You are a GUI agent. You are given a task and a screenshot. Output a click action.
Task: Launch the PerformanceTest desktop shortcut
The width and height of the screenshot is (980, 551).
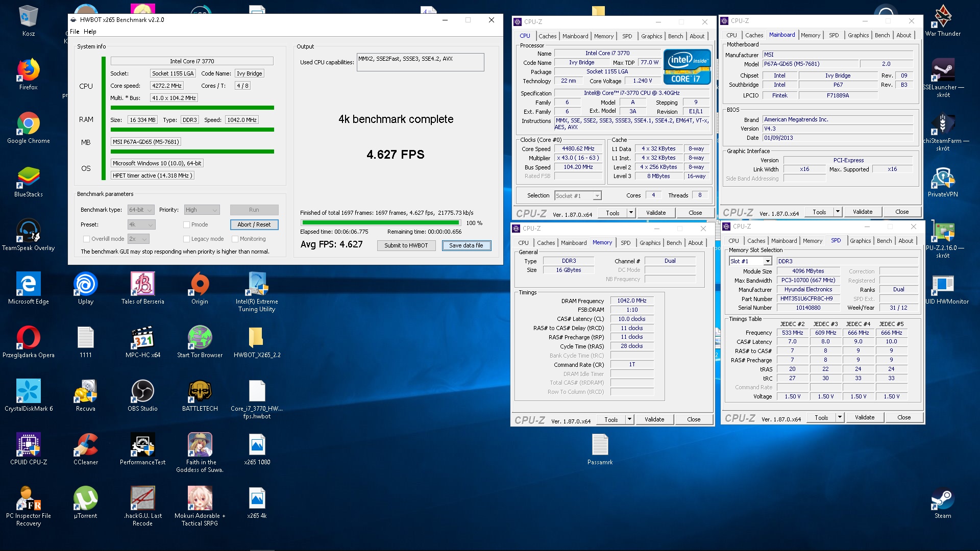143,449
